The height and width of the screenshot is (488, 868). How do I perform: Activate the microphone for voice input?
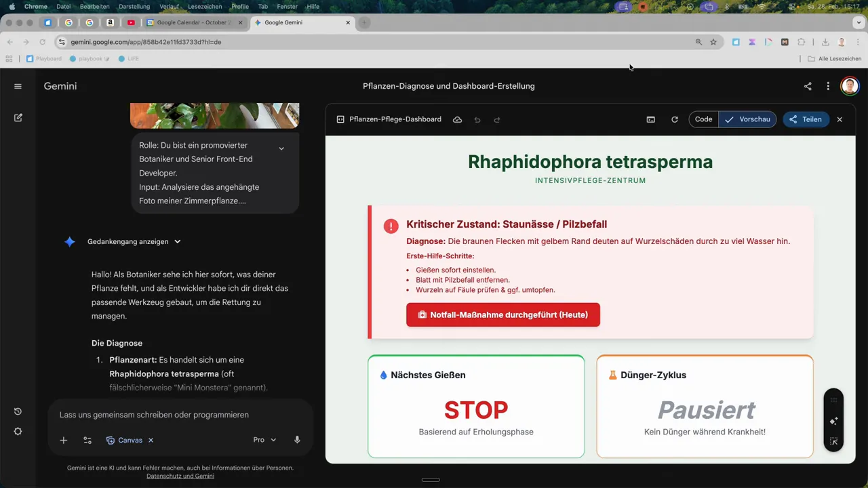point(297,440)
